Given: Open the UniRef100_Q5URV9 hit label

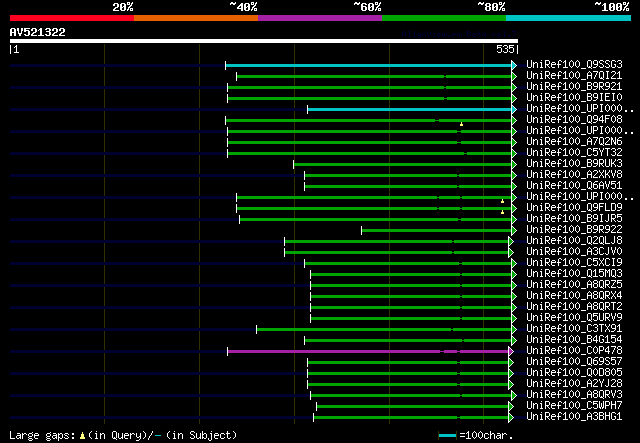Looking at the screenshot, I should [574, 318].
